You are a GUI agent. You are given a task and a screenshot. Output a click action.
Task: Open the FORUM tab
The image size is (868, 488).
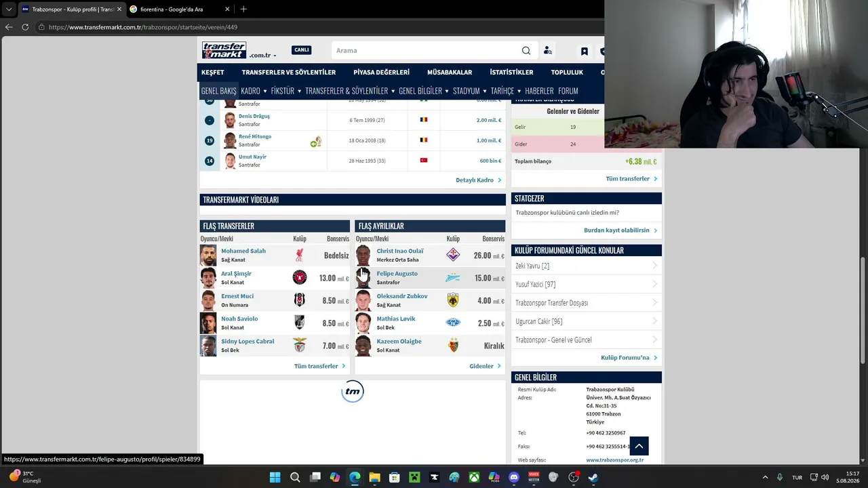568,91
